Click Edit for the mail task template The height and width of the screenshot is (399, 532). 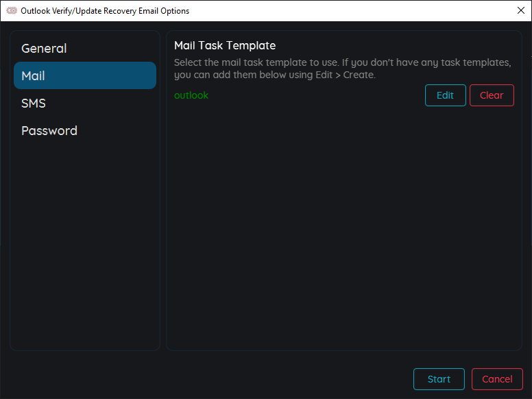[x=445, y=95]
